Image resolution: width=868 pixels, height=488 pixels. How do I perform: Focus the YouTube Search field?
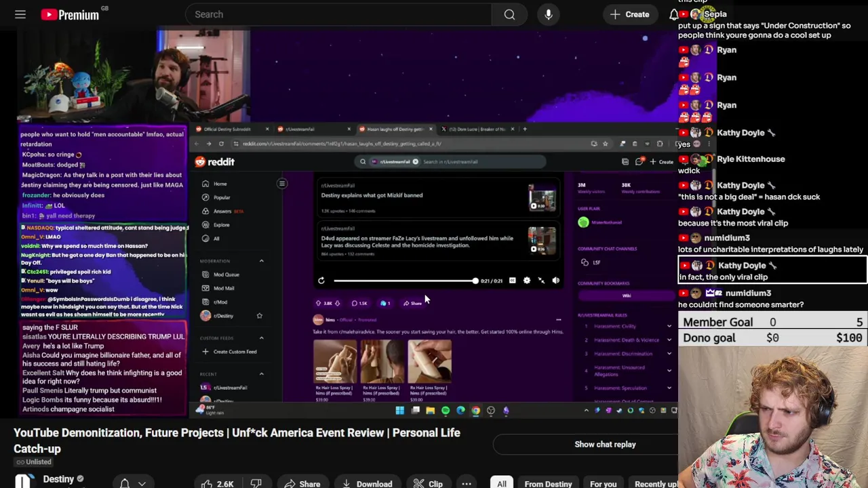(339, 14)
